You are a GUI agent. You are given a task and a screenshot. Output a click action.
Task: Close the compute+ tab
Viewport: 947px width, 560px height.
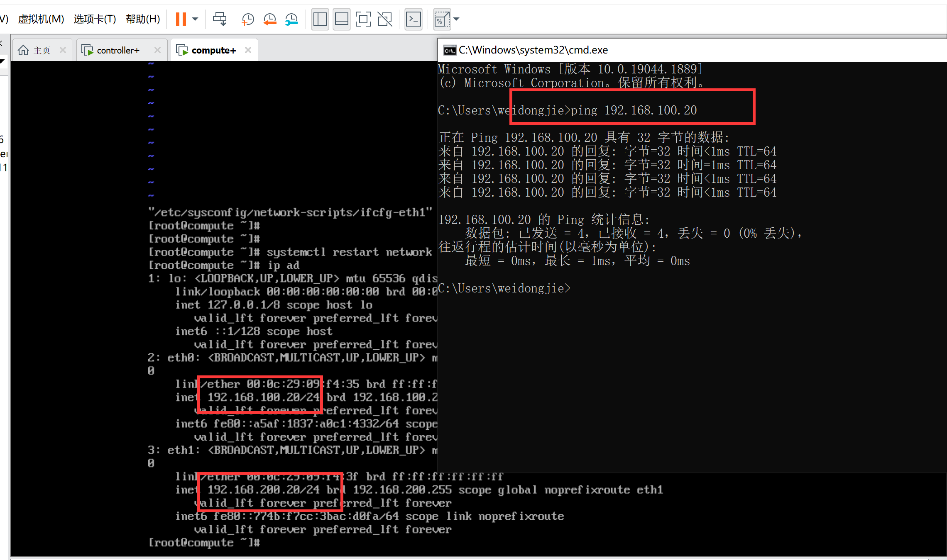tap(248, 50)
